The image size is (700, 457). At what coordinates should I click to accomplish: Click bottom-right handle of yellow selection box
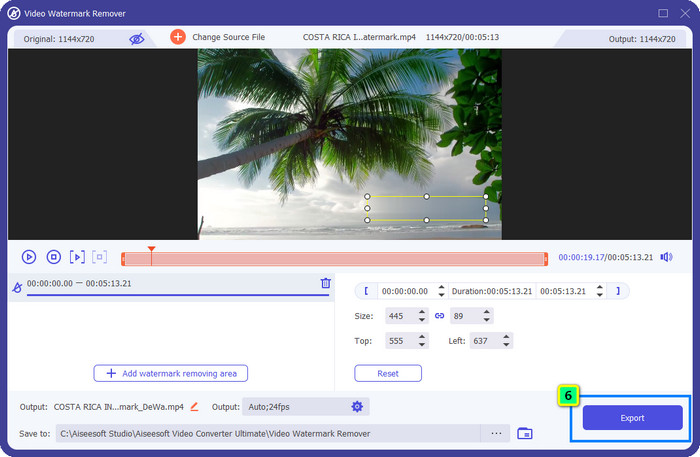pos(486,220)
